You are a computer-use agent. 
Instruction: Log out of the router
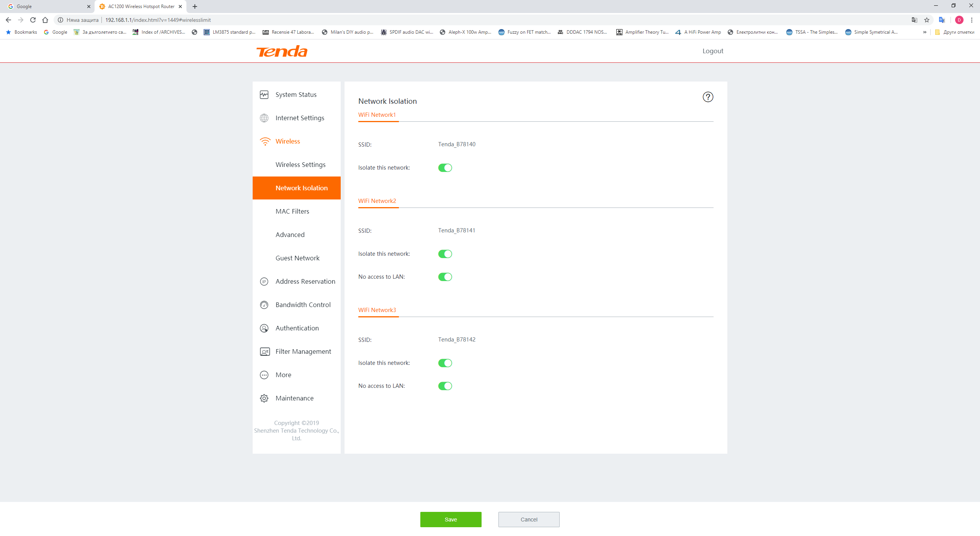pyautogui.click(x=713, y=51)
